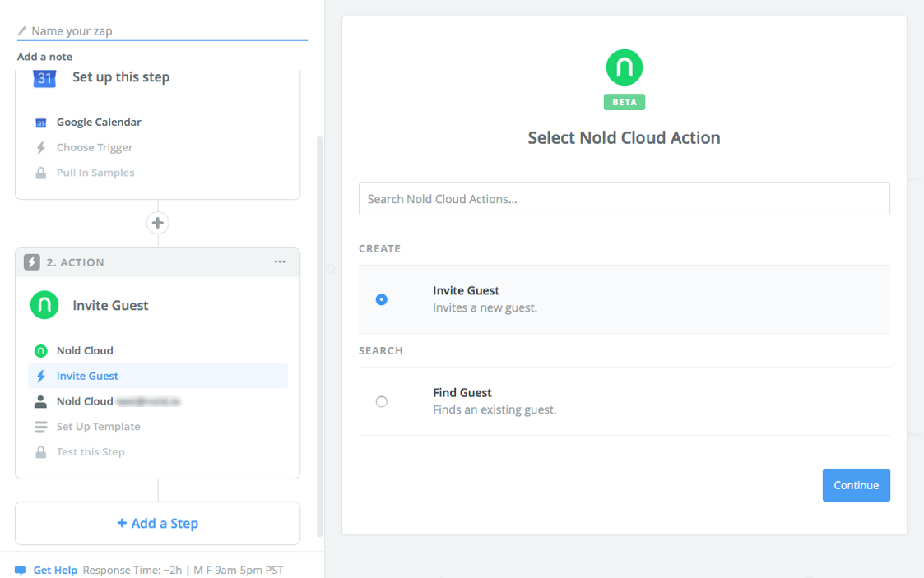
Task: Click the Search Nold Cloud Actions field
Action: point(624,199)
